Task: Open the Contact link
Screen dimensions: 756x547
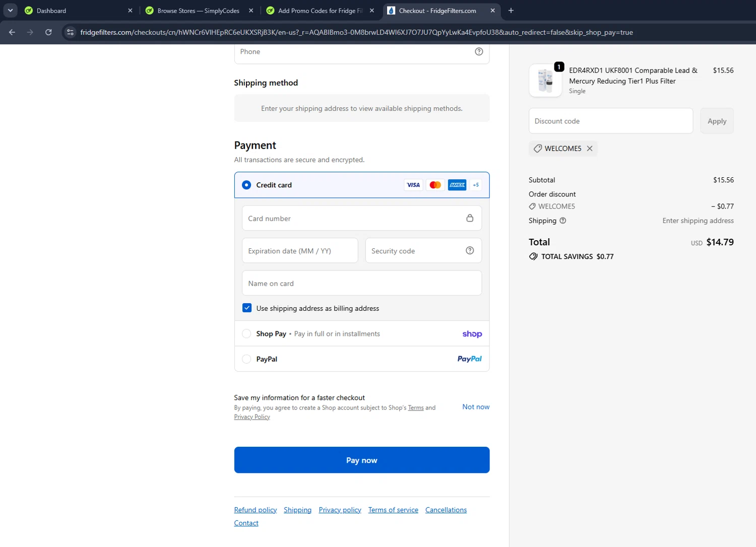Action: pyautogui.click(x=246, y=523)
